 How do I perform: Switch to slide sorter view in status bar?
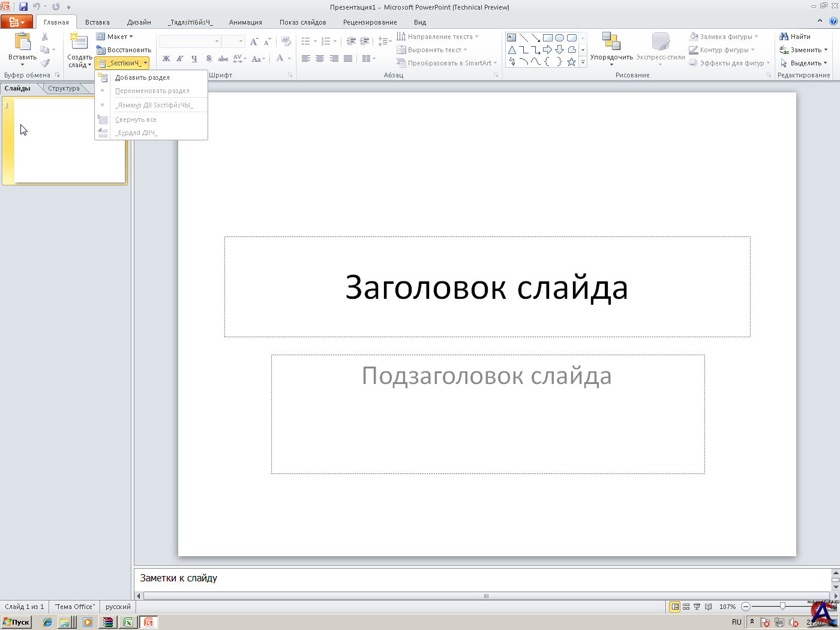686,607
